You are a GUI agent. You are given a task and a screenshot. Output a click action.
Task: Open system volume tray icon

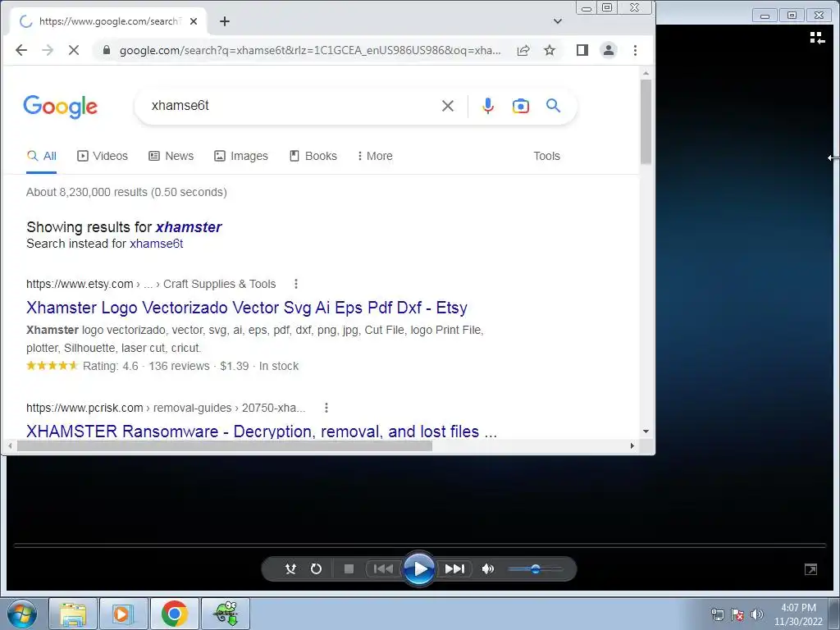[757, 614]
